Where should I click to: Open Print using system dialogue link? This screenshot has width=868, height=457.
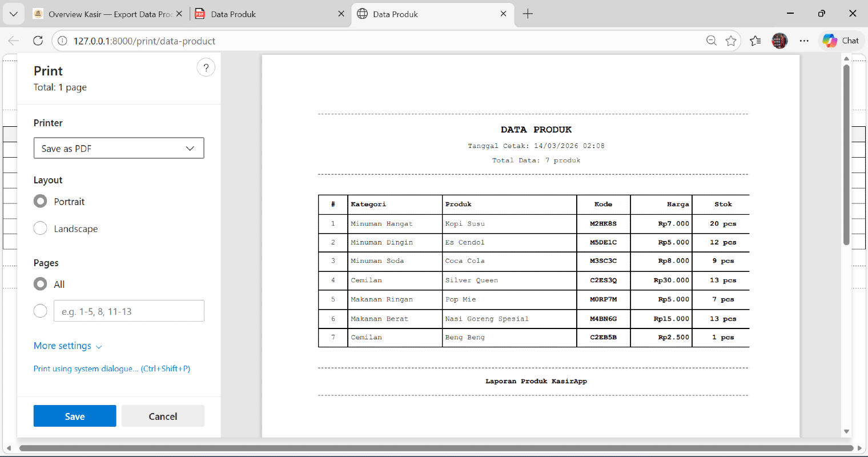pyautogui.click(x=112, y=368)
